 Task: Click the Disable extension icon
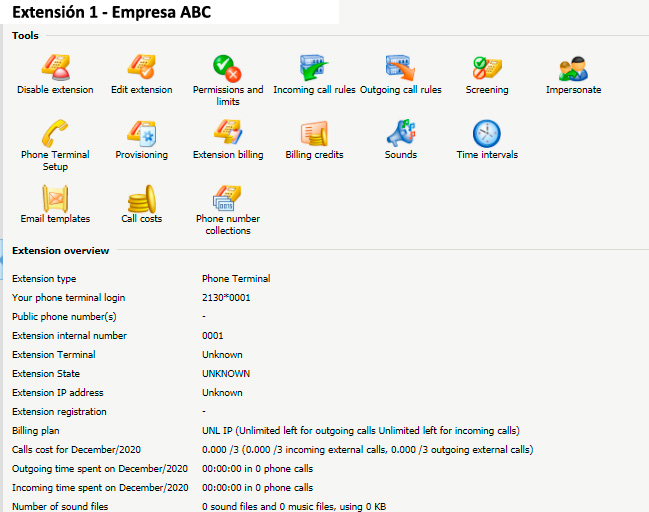click(x=55, y=67)
